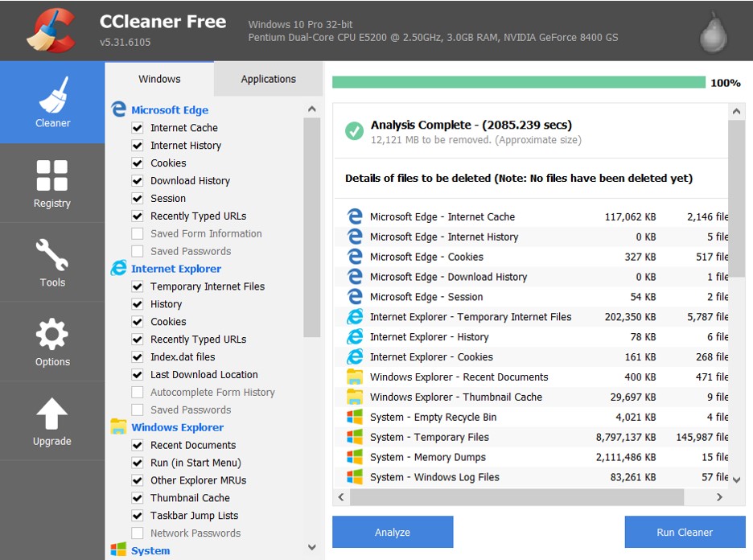Uncheck Edge Internet Cache checkbox

pyautogui.click(x=138, y=128)
